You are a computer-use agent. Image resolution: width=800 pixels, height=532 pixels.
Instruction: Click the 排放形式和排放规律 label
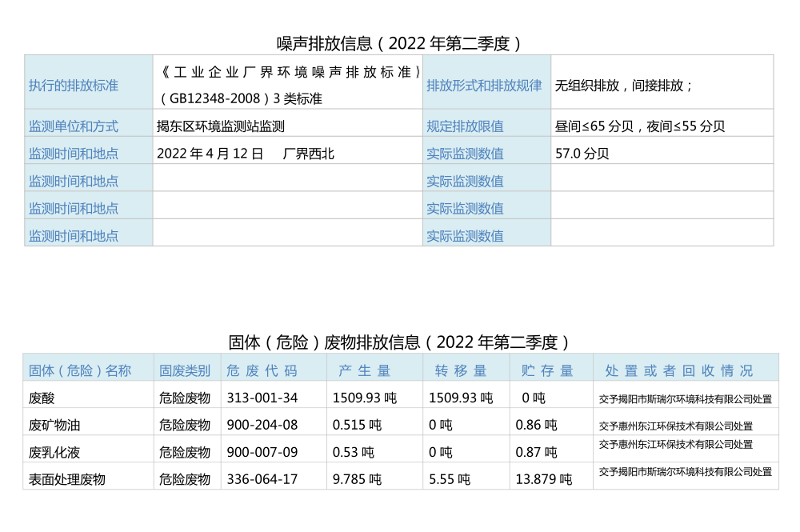(x=484, y=85)
